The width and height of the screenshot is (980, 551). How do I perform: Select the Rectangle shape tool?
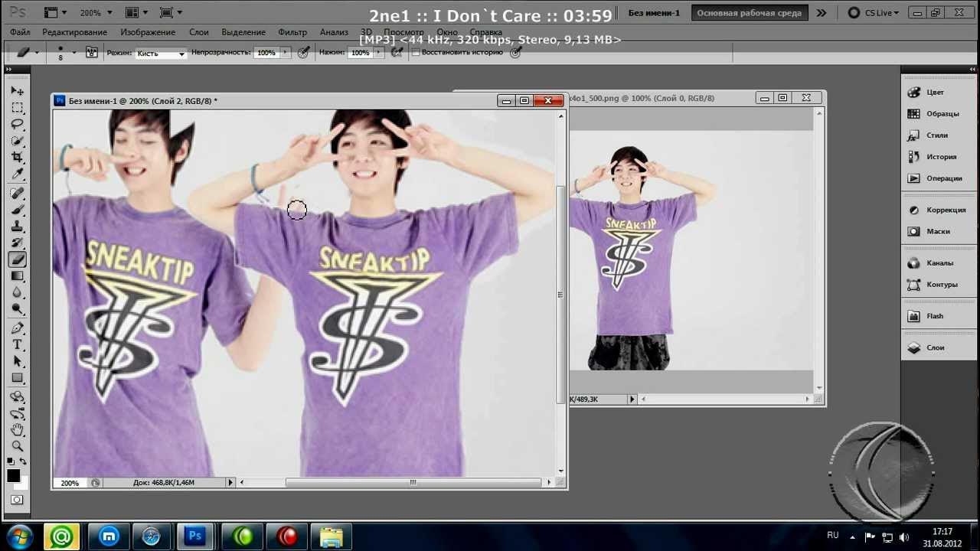pos(17,379)
